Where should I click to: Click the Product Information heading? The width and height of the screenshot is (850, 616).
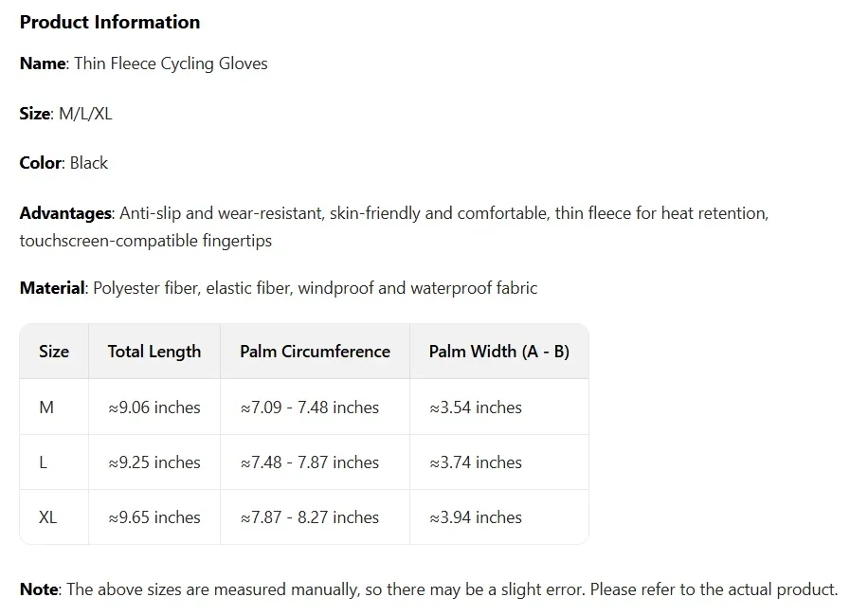110,22
